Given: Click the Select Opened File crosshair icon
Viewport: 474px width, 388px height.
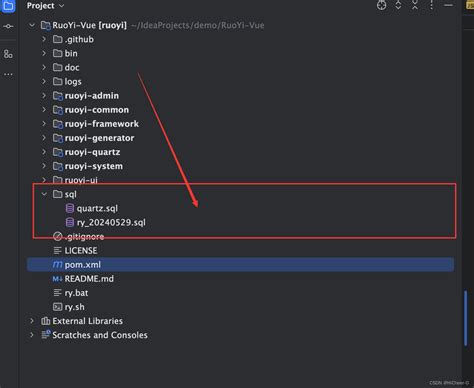Looking at the screenshot, I should tap(381, 5).
